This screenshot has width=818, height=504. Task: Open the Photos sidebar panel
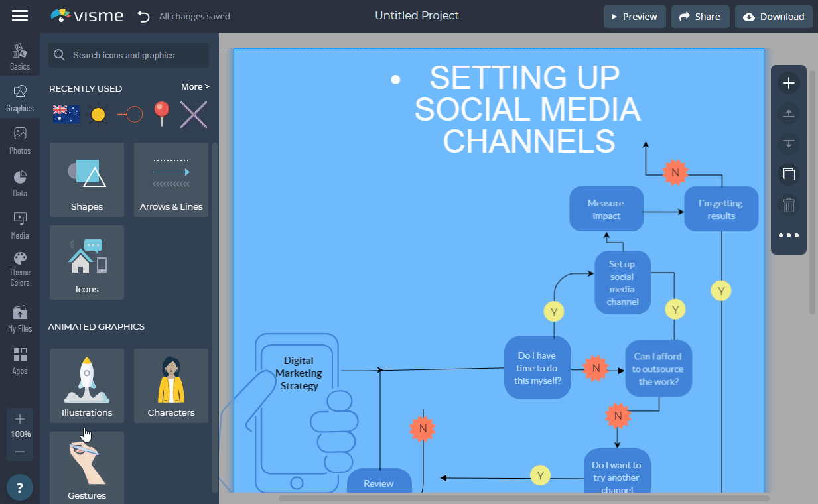20,141
